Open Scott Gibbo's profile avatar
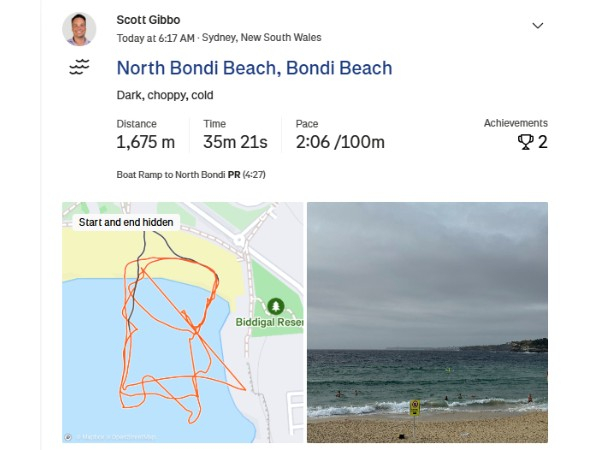 pyautogui.click(x=79, y=29)
